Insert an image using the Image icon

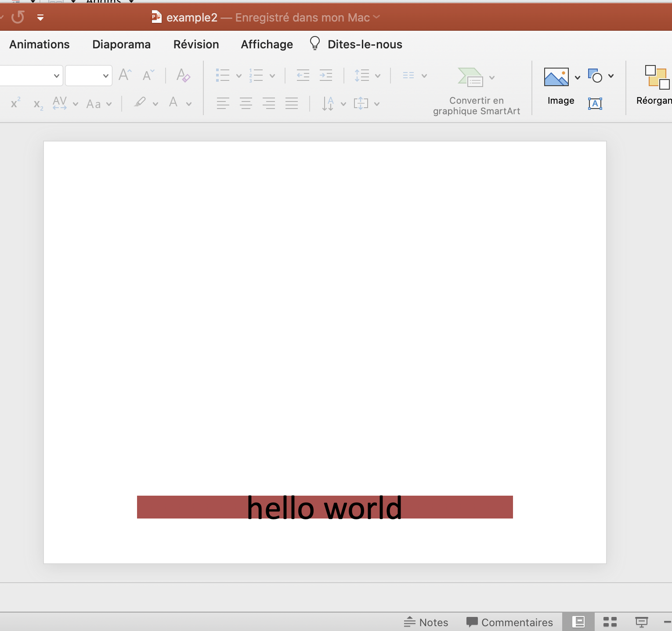click(556, 76)
